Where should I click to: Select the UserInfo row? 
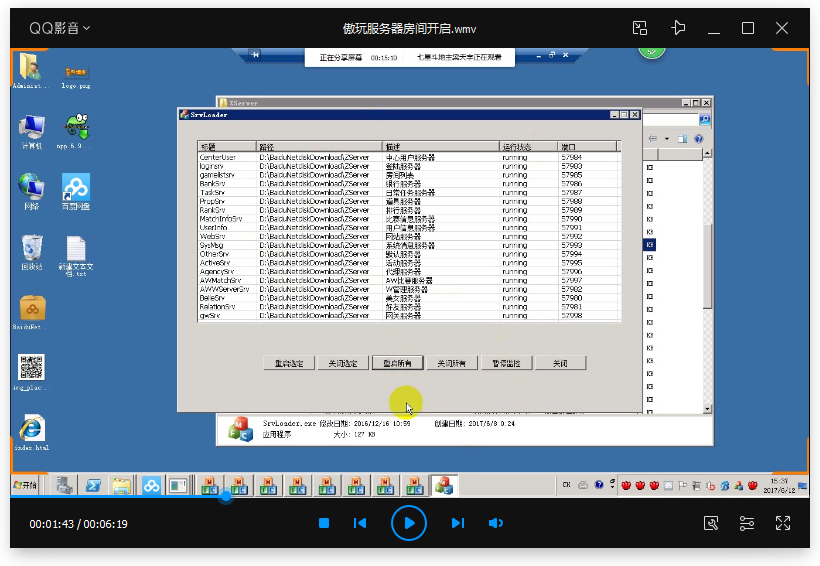pos(408,228)
